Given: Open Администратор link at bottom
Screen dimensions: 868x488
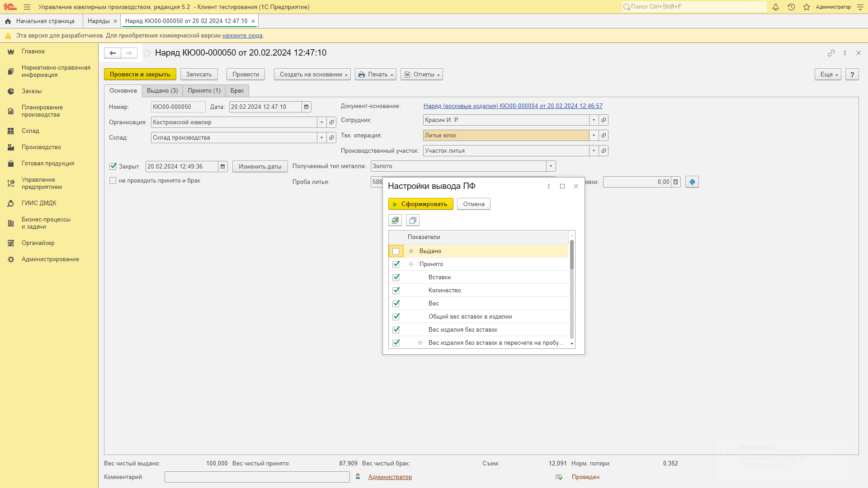Looking at the screenshot, I should pyautogui.click(x=390, y=477).
